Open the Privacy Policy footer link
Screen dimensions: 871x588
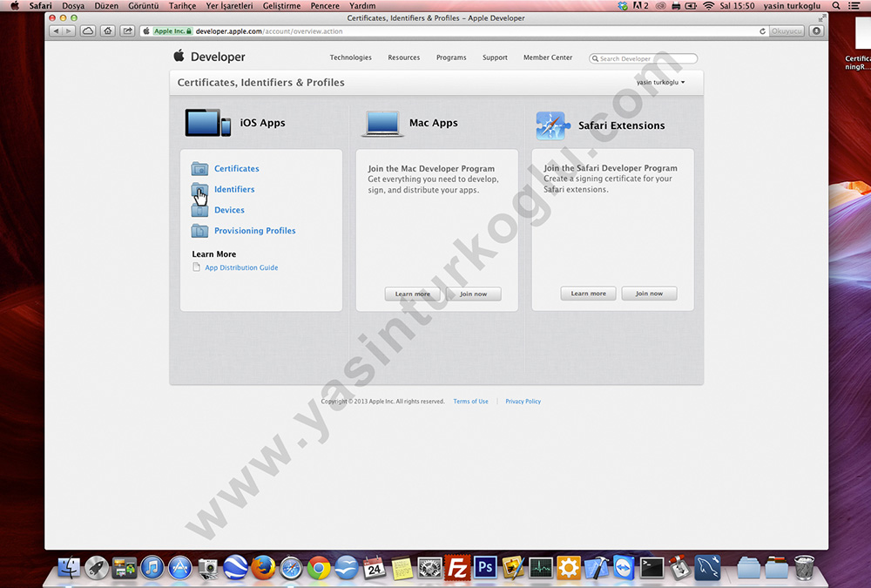[x=523, y=402]
